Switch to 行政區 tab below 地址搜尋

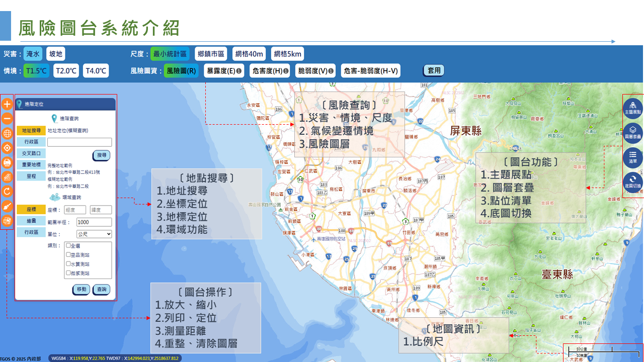pos(31,142)
